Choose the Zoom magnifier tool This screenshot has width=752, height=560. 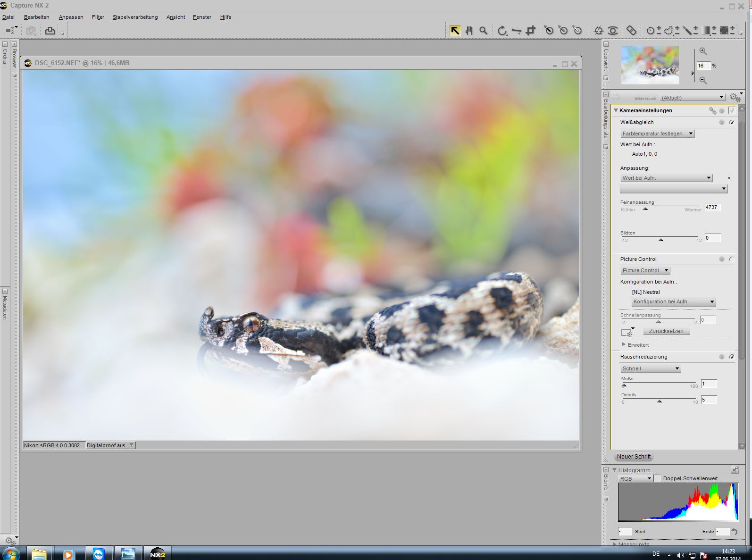[483, 31]
